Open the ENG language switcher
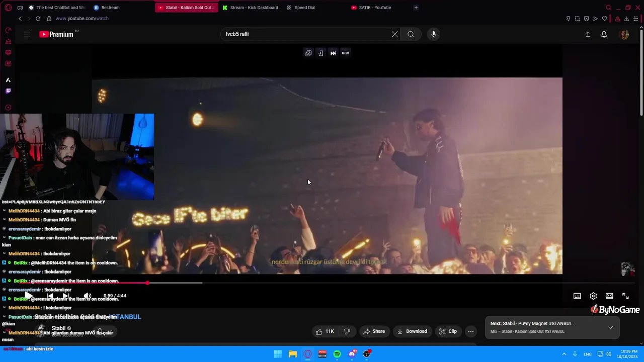Viewport: 644px width, 362px height. pos(588,354)
